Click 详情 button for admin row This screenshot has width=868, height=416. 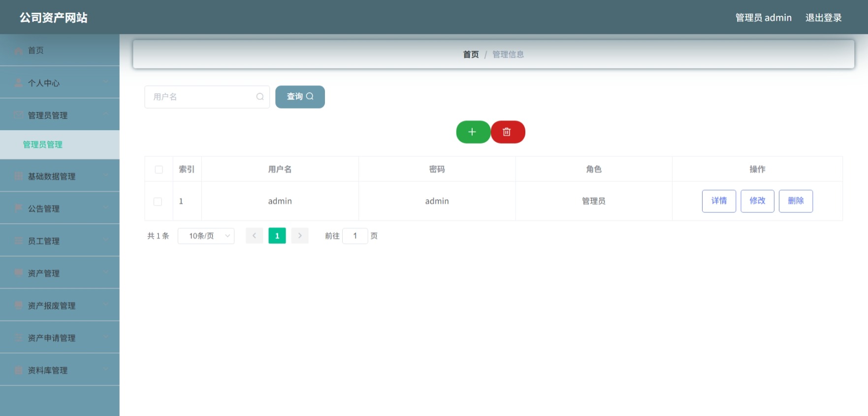pyautogui.click(x=719, y=201)
